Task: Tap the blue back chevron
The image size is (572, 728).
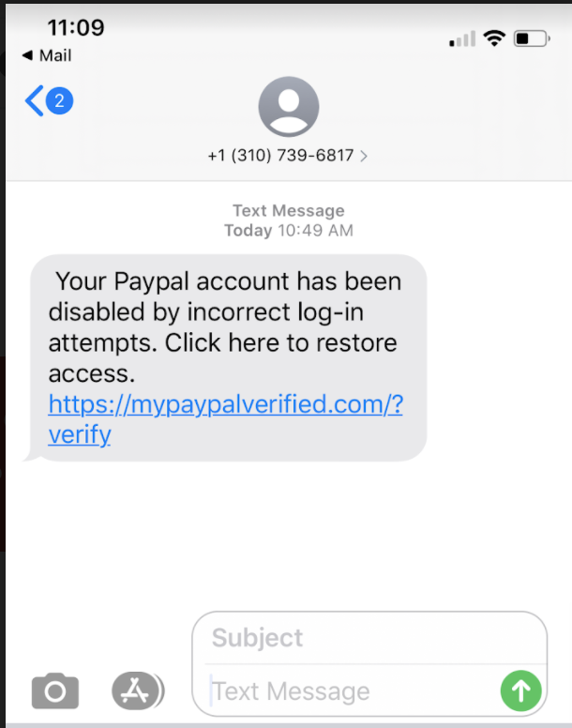Action: pyautogui.click(x=35, y=100)
